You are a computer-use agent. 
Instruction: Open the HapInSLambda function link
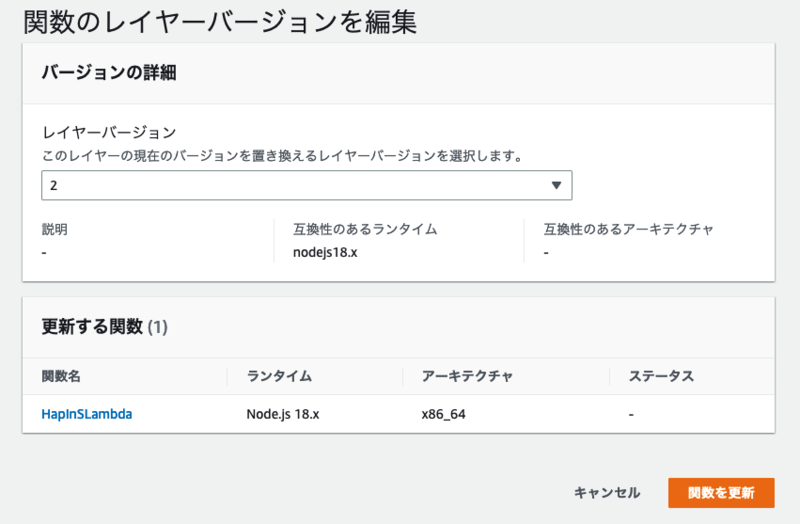tap(87, 414)
